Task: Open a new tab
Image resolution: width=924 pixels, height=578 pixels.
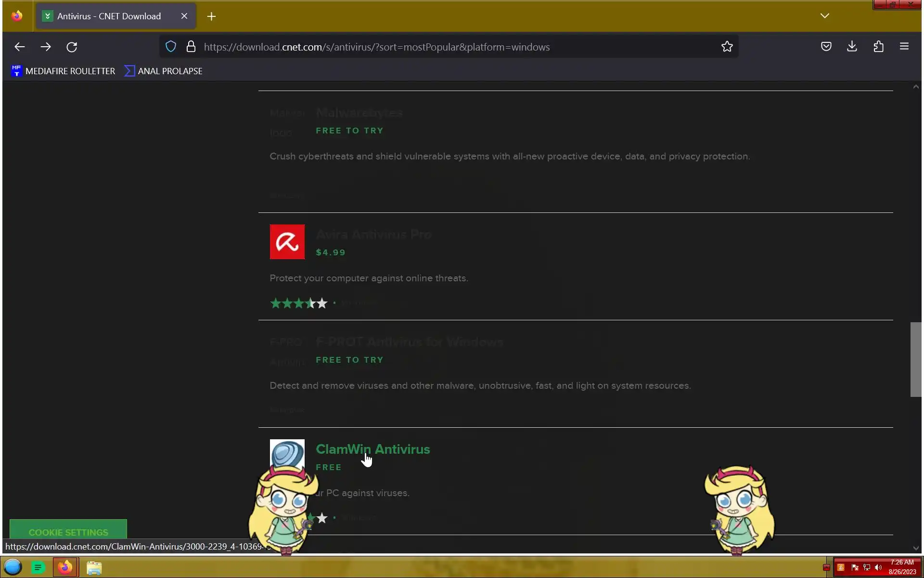Action: point(211,16)
